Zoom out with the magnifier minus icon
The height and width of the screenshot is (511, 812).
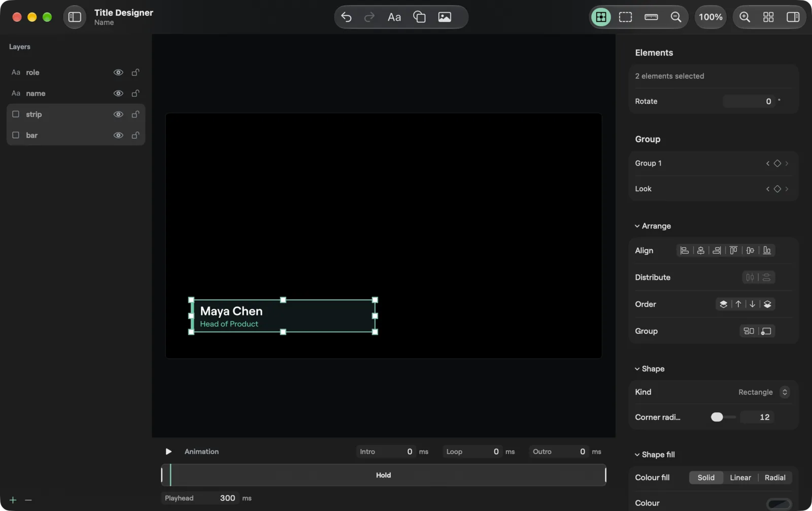(x=676, y=17)
